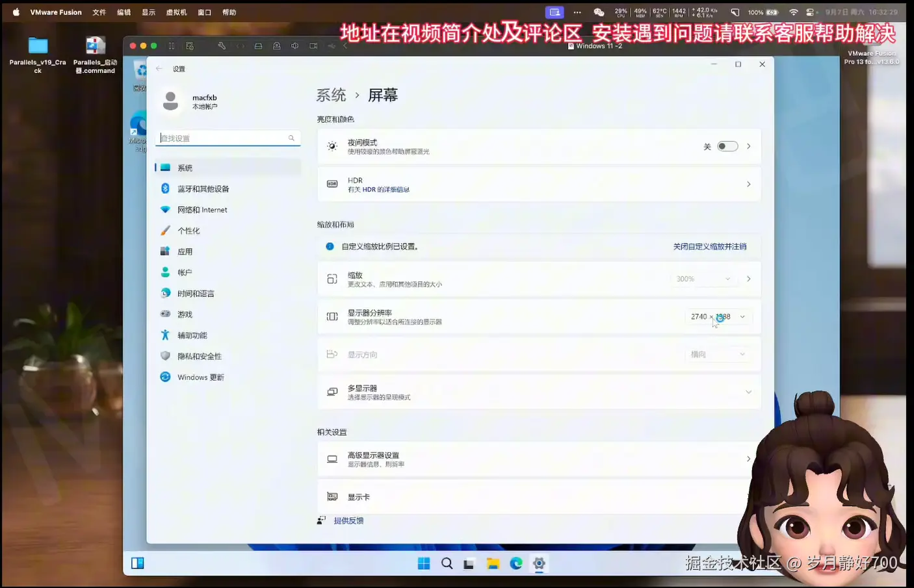Screen dimensions: 914x588
Task: Open the hard disk icon in VMware toolbar
Action: coord(258,45)
